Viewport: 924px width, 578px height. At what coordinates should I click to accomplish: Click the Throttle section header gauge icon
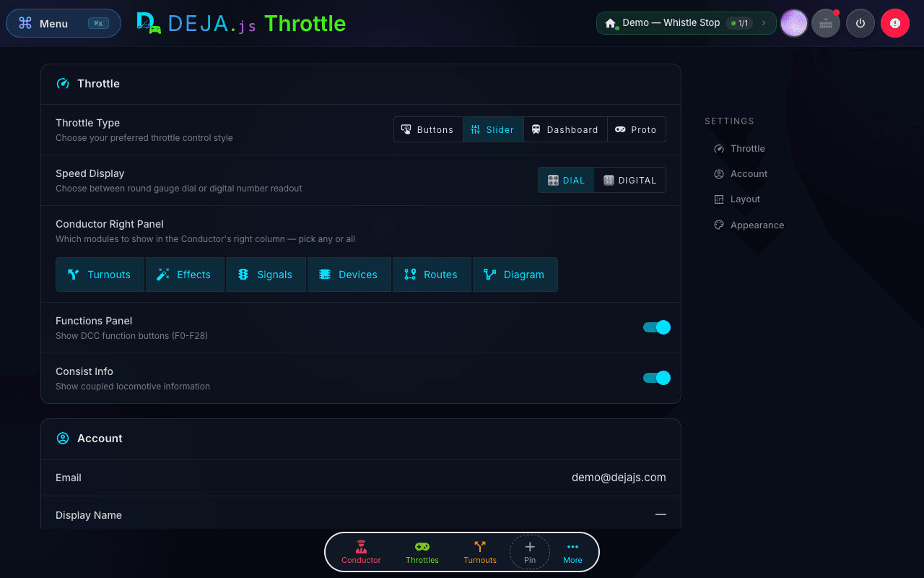tap(63, 84)
